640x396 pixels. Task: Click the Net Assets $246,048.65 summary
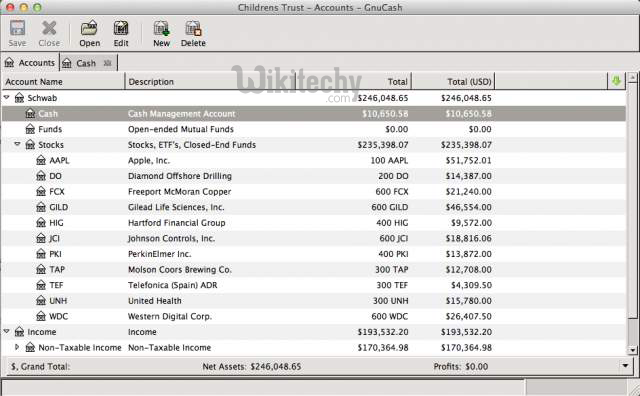click(251, 367)
